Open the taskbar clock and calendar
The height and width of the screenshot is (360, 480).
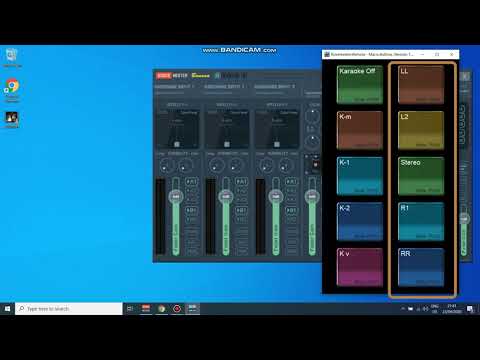point(452,309)
